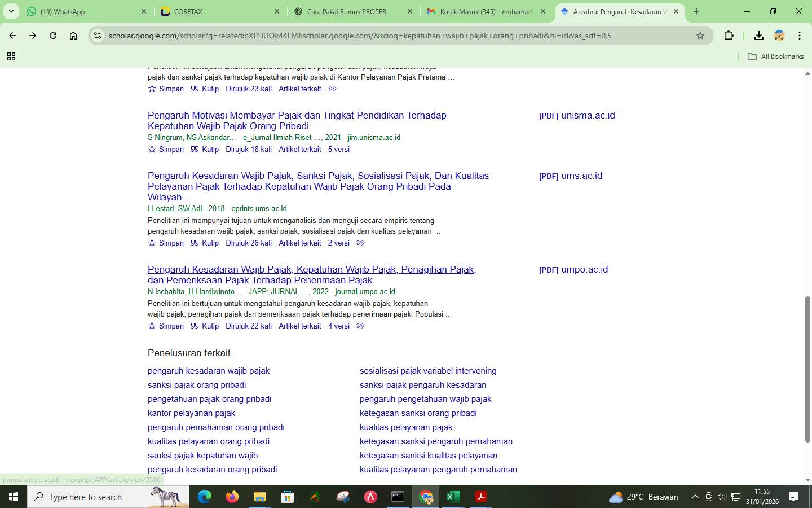Open the Chrome three-dot menu
Viewport: 812px width, 508px height.
(800, 35)
